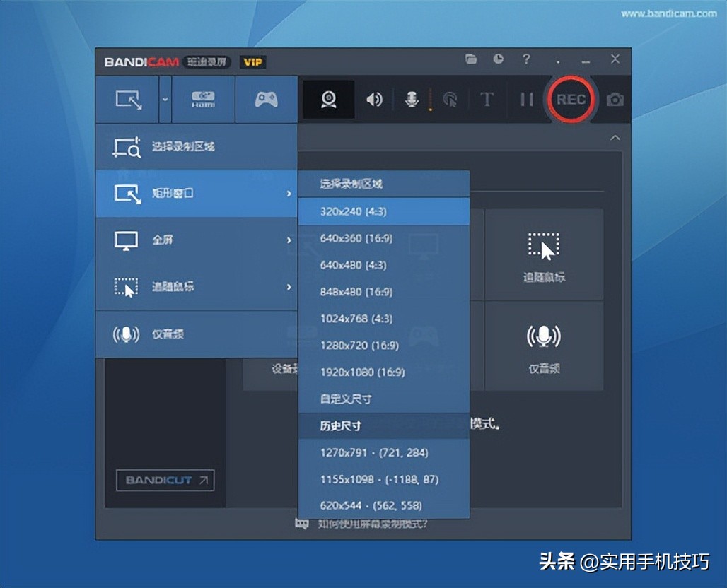Screen dimensions: 727x588
Task: Click the pause recording icon
Action: (526, 99)
